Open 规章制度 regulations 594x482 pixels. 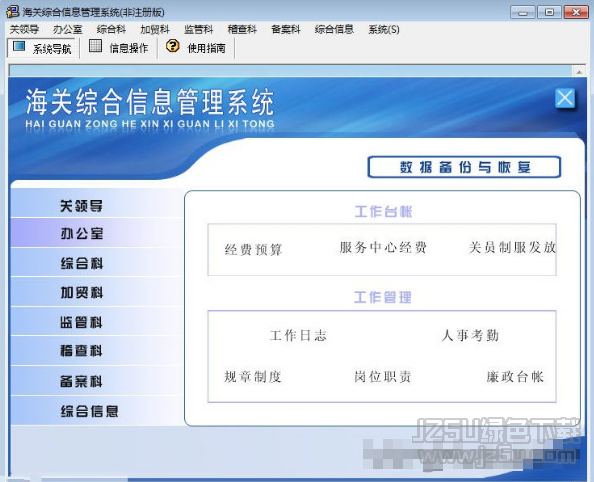point(253,377)
